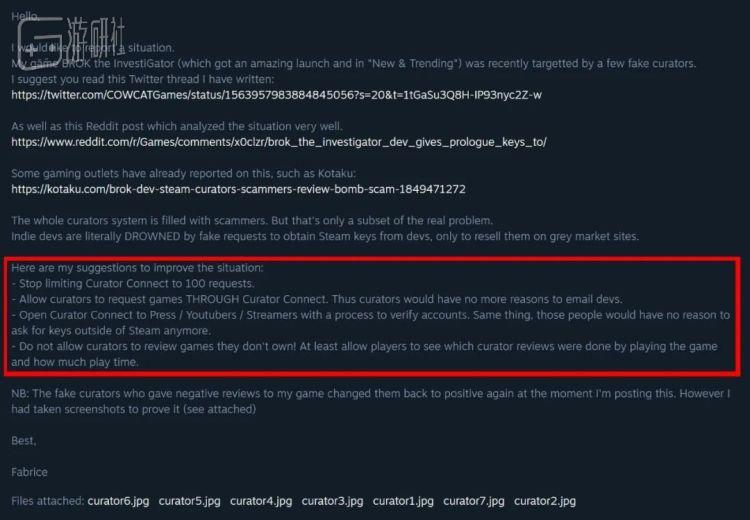Image resolution: width=750 pixels, height=520 pixels.
Task: Open the COWCATGames Twitter thread link
Action: click(x=276, y=95)
